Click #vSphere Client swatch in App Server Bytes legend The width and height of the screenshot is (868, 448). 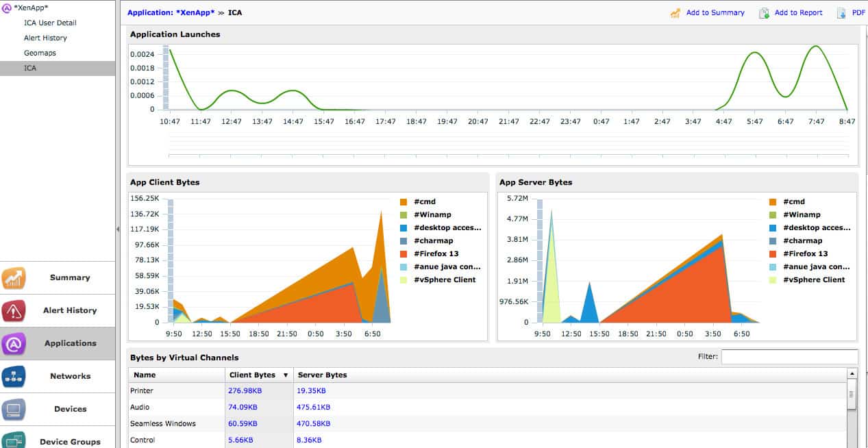(x=773, y=279)
